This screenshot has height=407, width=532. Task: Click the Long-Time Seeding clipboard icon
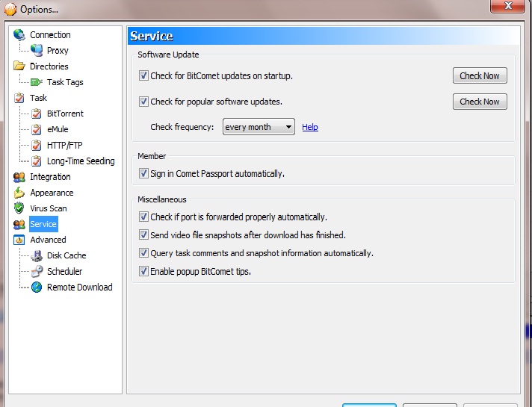(37, 161)
